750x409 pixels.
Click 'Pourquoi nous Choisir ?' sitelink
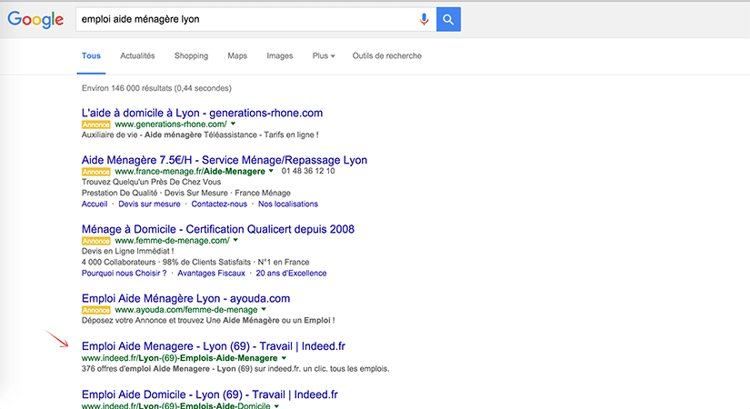124,273
